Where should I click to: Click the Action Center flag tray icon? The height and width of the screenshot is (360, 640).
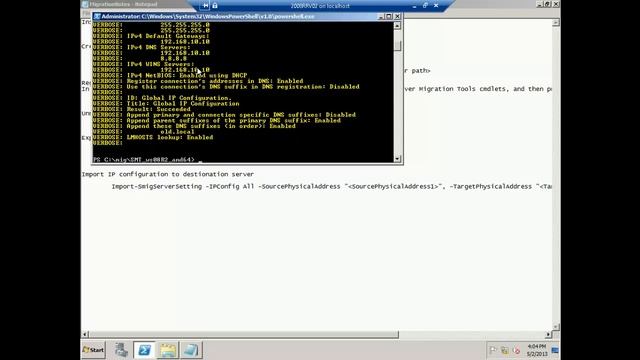click(x=493, y=350)
